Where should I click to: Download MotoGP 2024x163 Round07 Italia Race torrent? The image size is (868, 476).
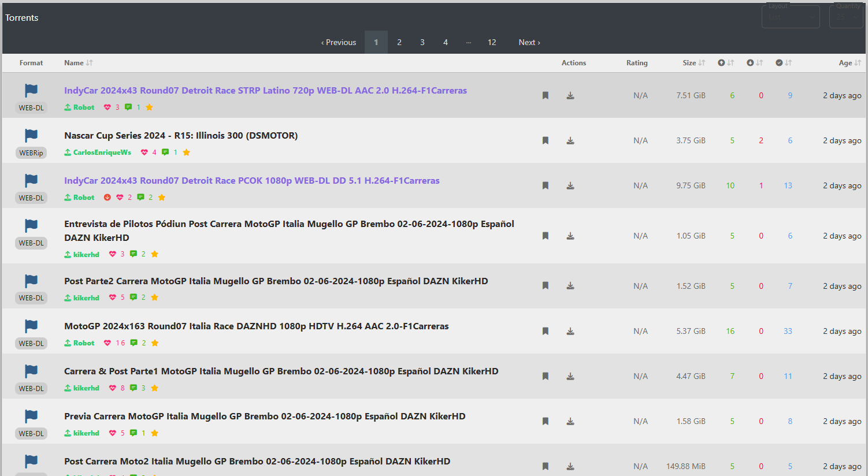click(570, 332)
